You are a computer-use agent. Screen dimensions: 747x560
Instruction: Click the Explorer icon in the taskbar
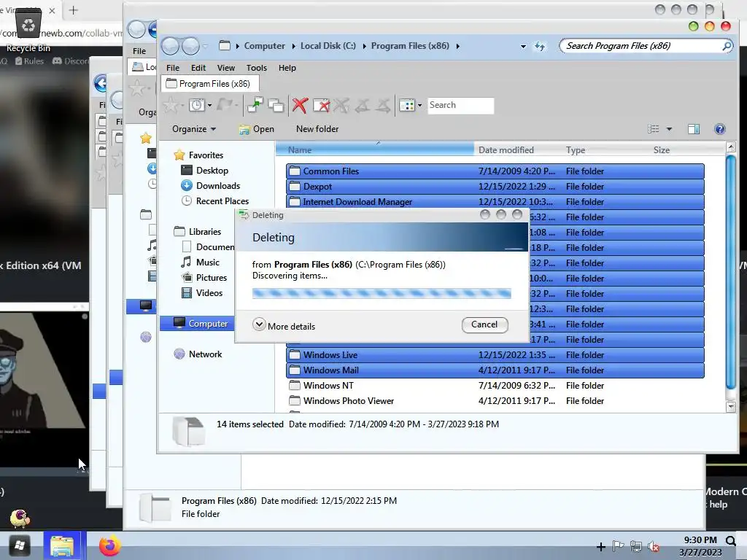point(62,545)
